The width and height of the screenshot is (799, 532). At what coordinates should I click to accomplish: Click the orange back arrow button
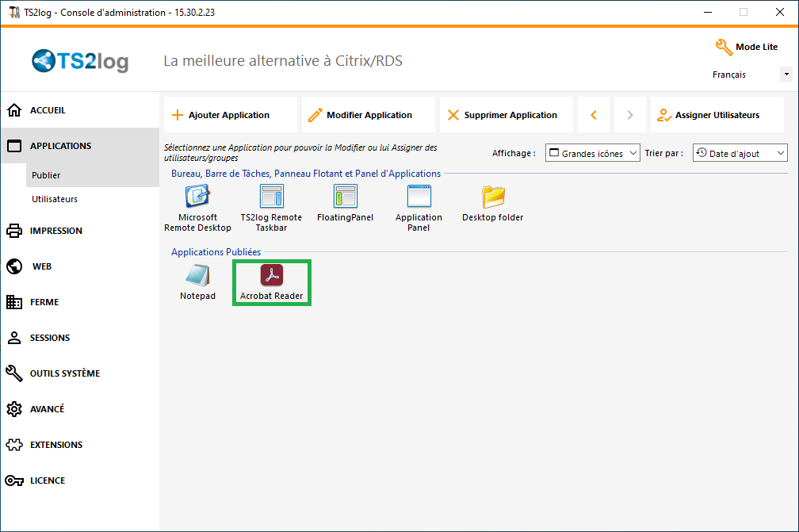click(x=594, y=115)
